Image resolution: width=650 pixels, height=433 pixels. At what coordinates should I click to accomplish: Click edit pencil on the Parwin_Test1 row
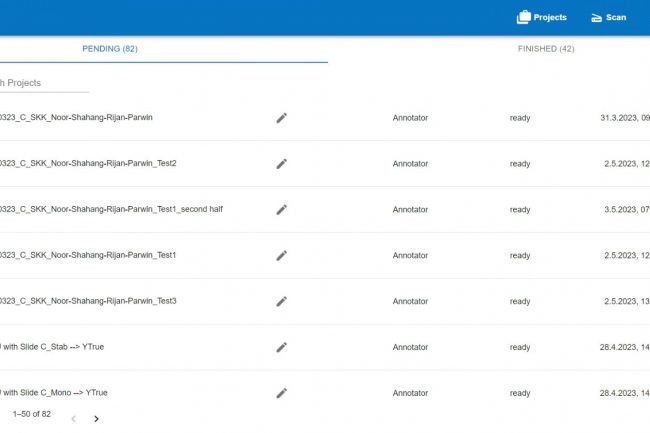point(281,255)
